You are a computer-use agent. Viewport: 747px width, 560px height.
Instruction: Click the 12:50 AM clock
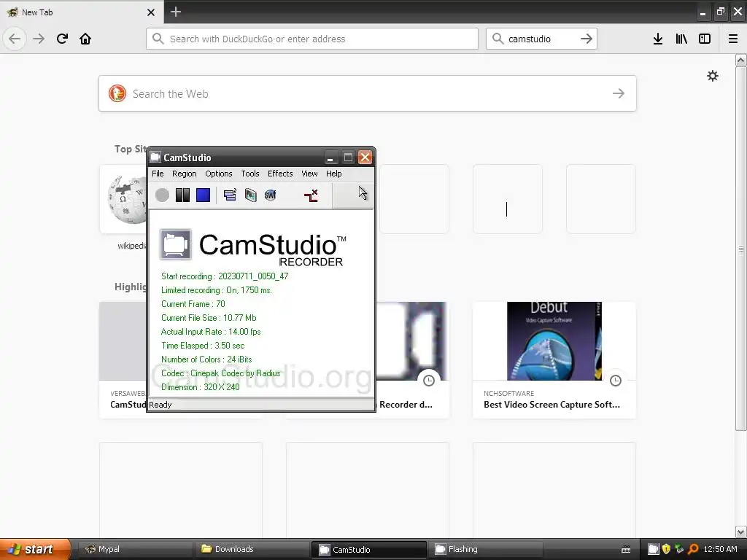tap(720, 549)
